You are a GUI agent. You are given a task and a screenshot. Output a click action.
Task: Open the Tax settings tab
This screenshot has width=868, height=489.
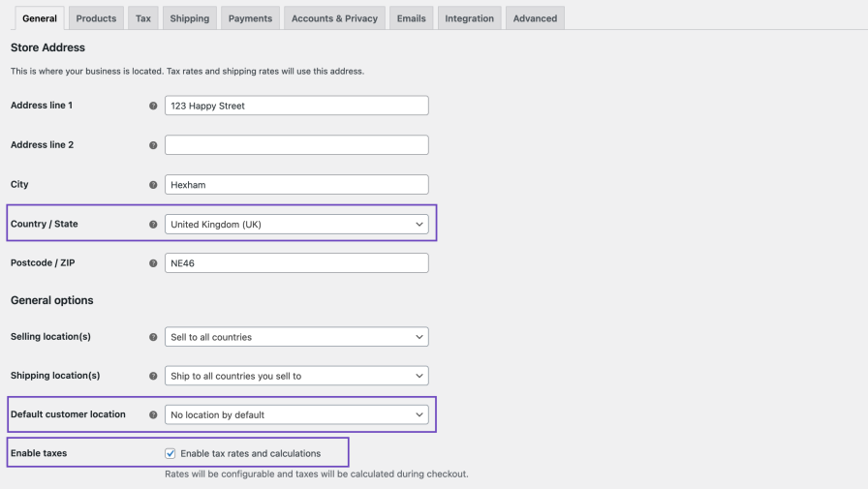click(142, 18)
